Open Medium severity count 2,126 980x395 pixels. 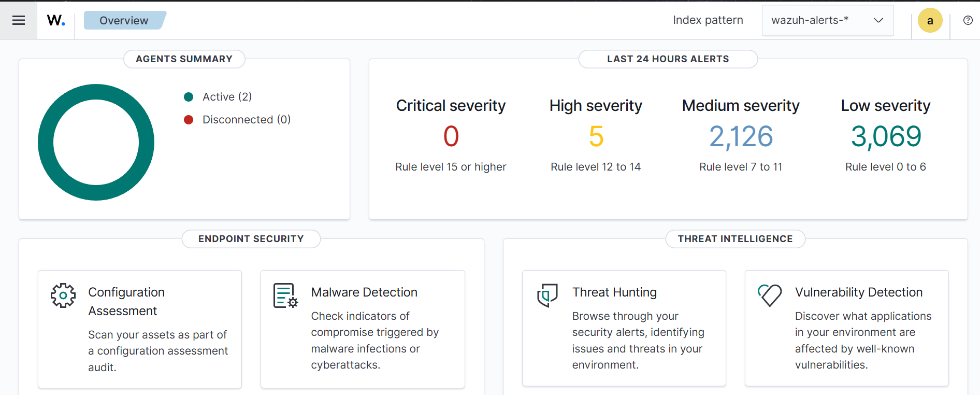(741, 137)
